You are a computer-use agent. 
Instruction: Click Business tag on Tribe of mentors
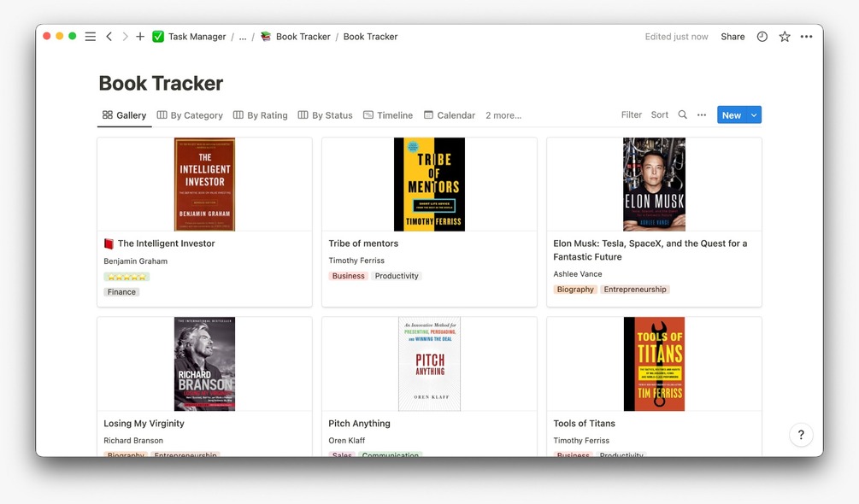coord(348,276)
